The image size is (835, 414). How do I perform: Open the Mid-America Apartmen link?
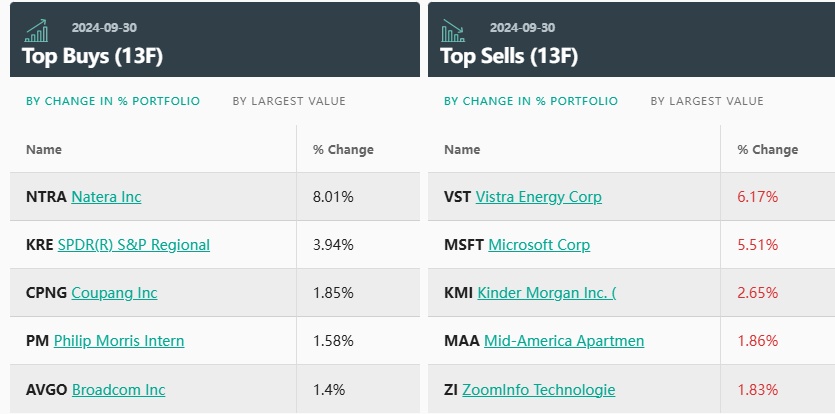point(564,341)
